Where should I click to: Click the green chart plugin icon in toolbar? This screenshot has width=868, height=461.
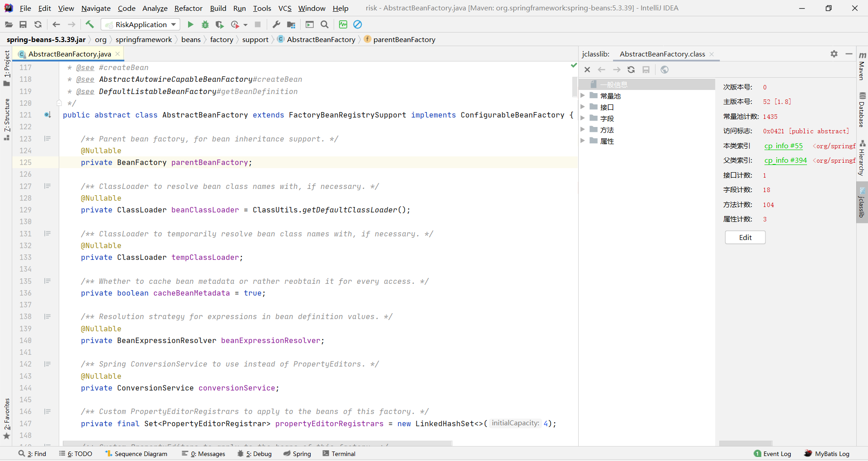343,24
